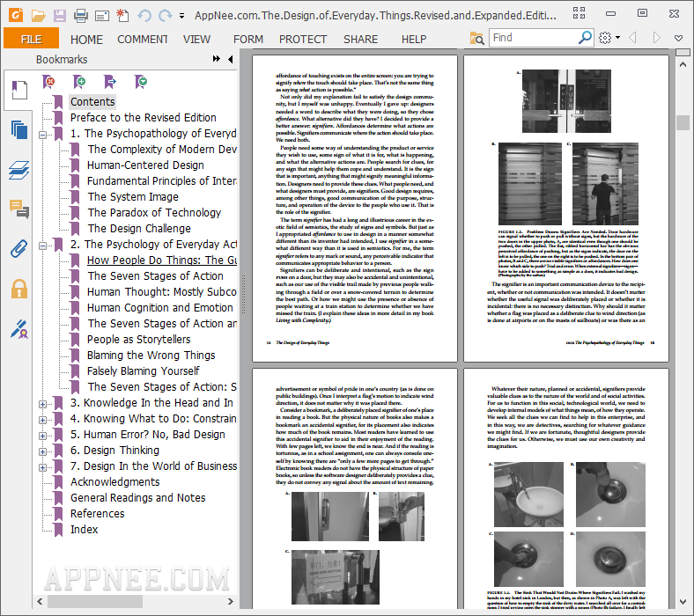Switch to the COMMENT tab
Viewport: 694px width, 616px height.
point(142,40)
